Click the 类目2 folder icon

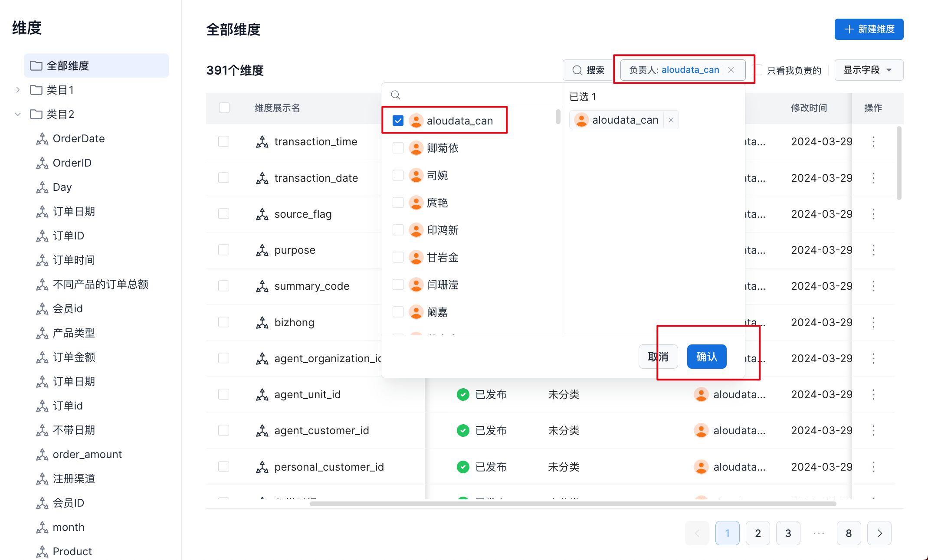coord(36,114)
